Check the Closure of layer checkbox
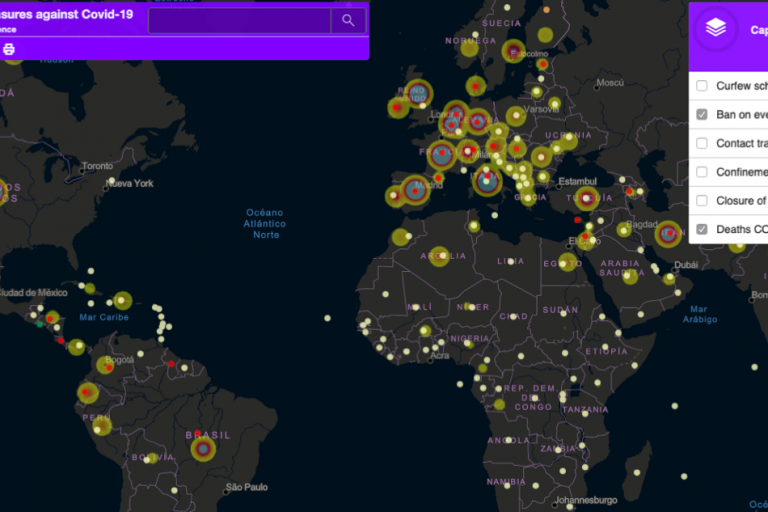 [x=702, y=201]
